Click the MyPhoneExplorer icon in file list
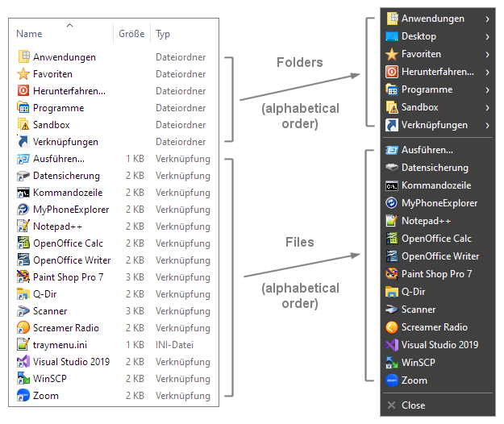This screenshot has height=424, width=504. [23, 210]
